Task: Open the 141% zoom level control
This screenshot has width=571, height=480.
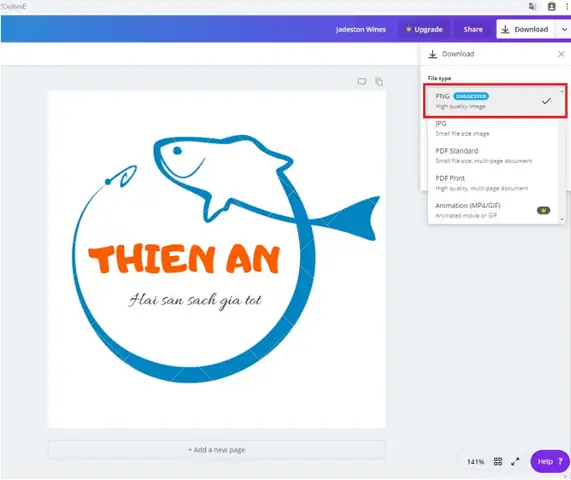Action: [475, 462]
